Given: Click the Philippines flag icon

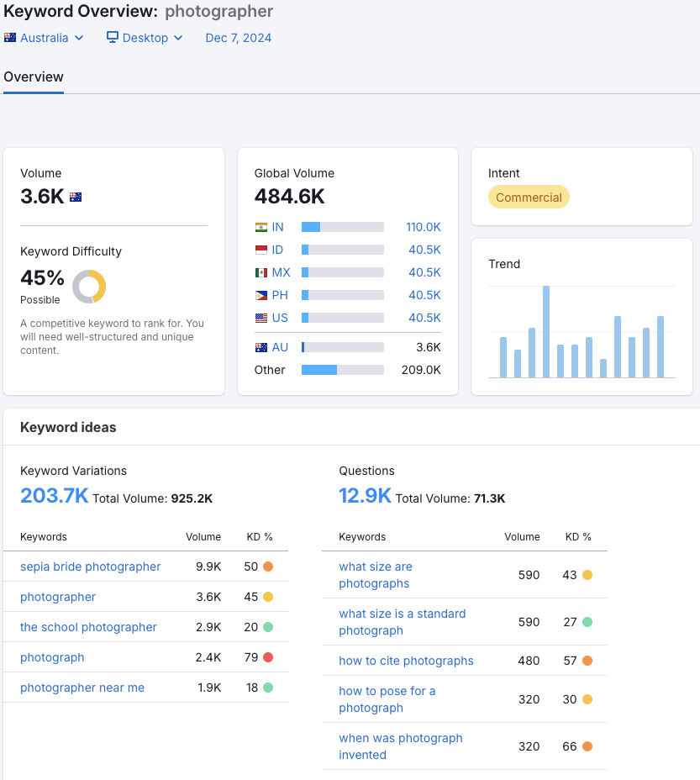Looking at the screenshot, I should click(261, 296).
